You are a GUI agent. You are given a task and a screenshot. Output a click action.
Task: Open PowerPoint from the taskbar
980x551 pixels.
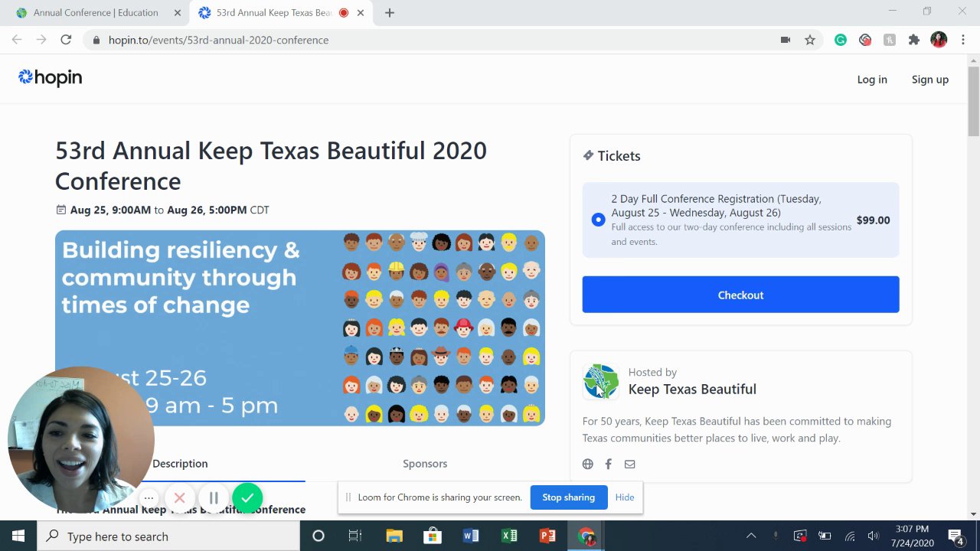(547, 536)
